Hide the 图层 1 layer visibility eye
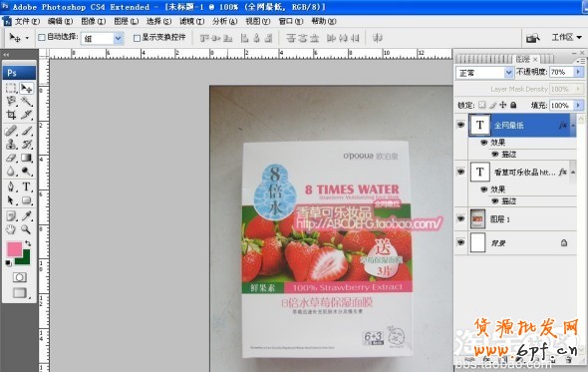Image resolution: width=588 pixels, height=372 pixels. pos(460,218)
